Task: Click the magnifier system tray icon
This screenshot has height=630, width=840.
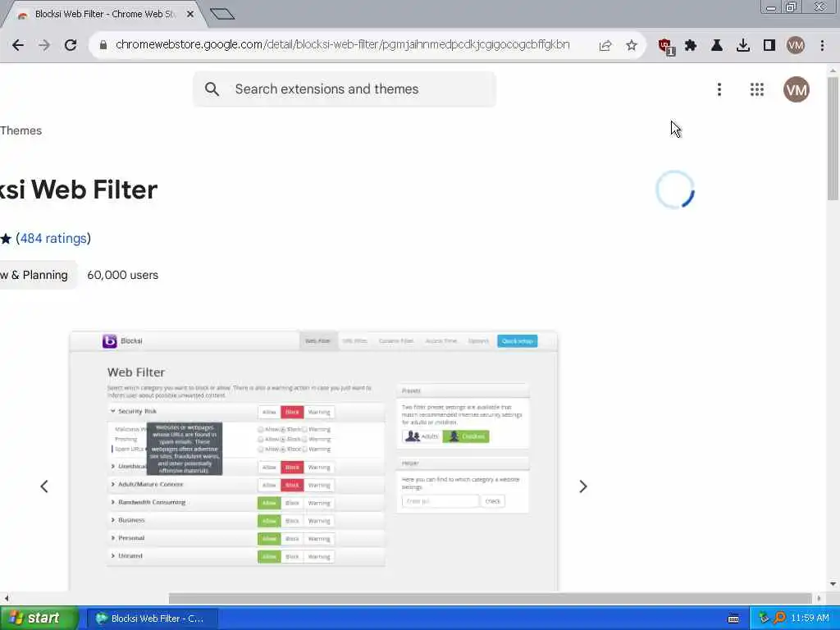Action: click(x=779, y=619)
